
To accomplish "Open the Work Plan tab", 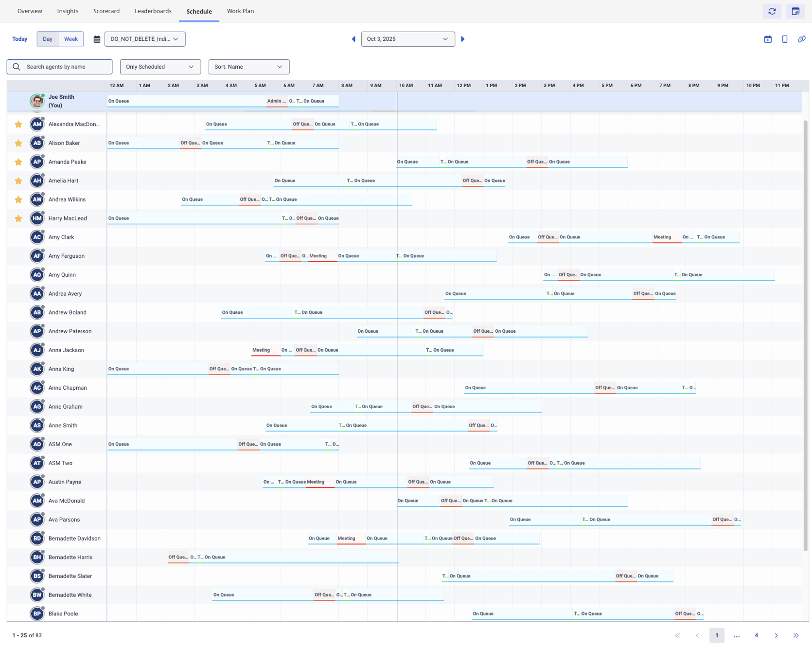I will (240, 11).
